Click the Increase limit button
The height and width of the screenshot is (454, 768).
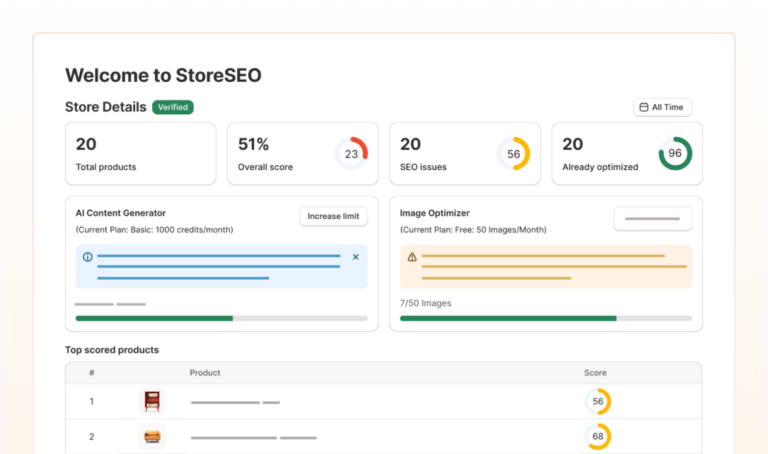tap(333, 216)
